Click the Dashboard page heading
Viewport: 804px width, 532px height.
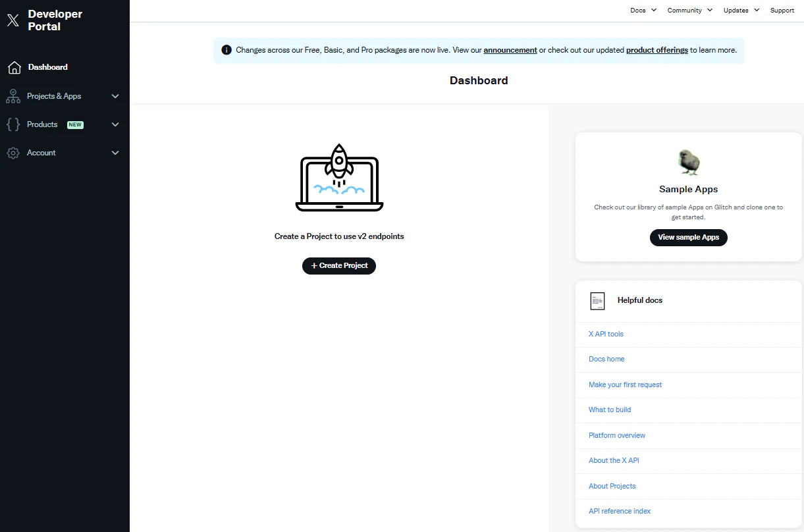479,80
